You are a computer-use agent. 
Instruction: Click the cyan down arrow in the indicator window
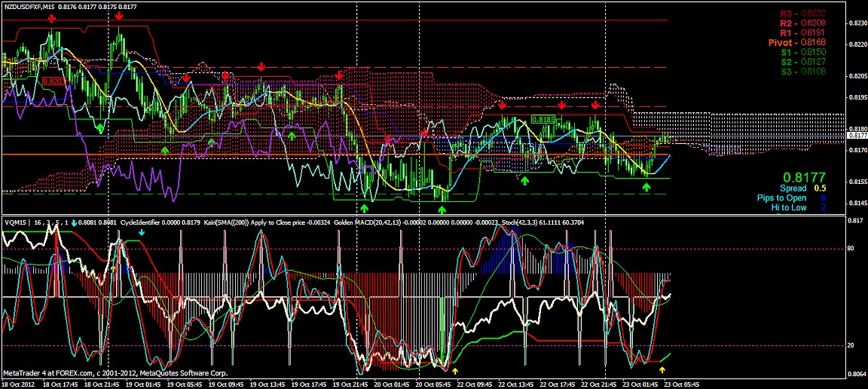click(x=142, y=233)
